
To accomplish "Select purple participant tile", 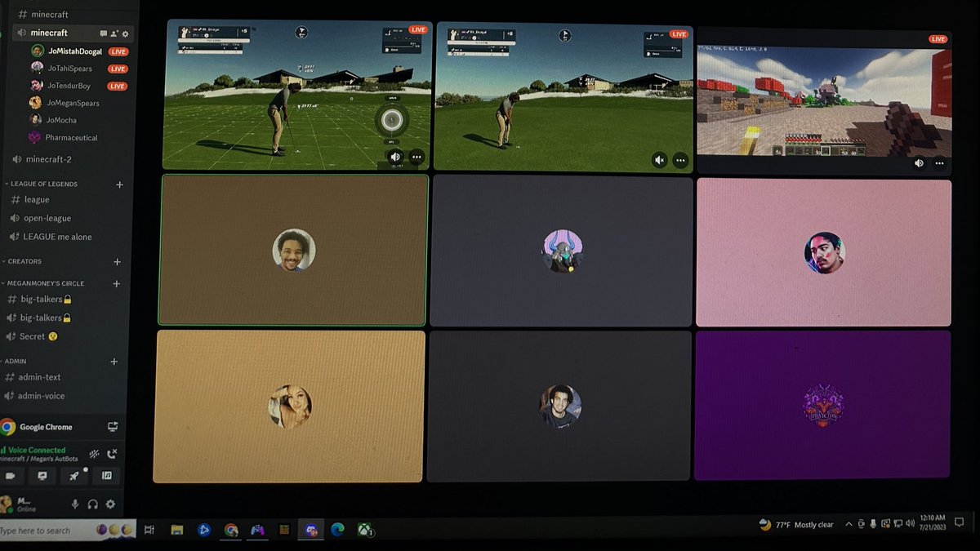I will coord(822,405).
